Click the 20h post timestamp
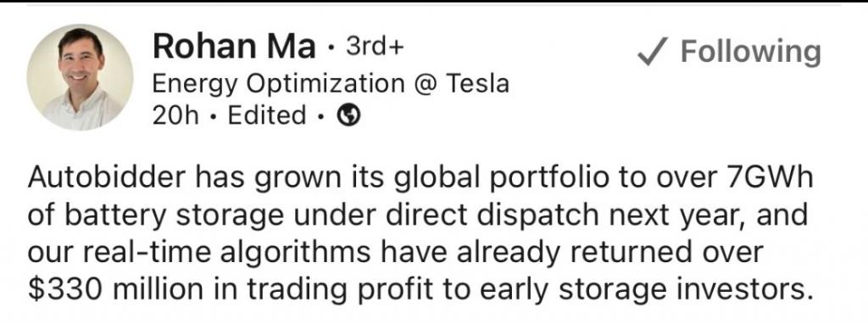The width and height of the screenshot is (868, 324). (x=175, y=115)
